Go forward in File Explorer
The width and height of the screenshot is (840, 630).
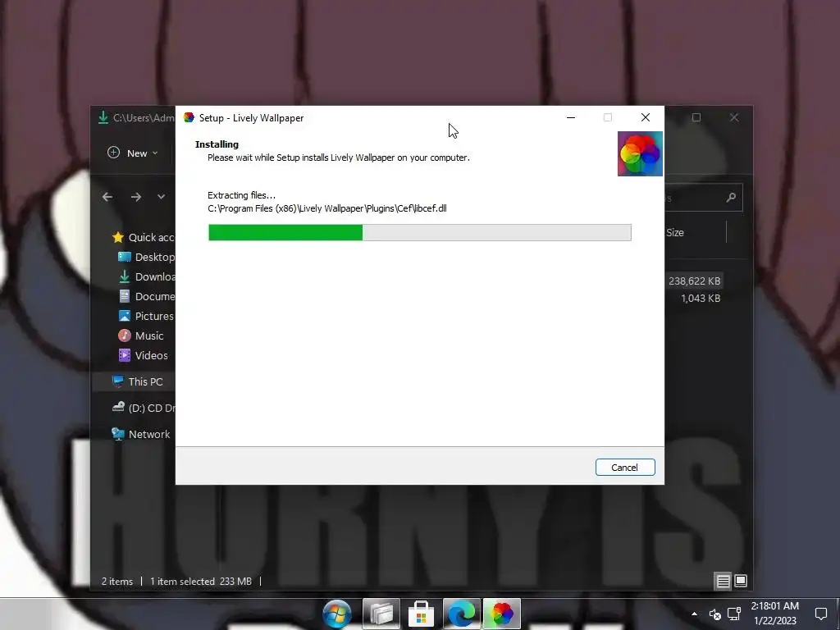coord(136,197)
